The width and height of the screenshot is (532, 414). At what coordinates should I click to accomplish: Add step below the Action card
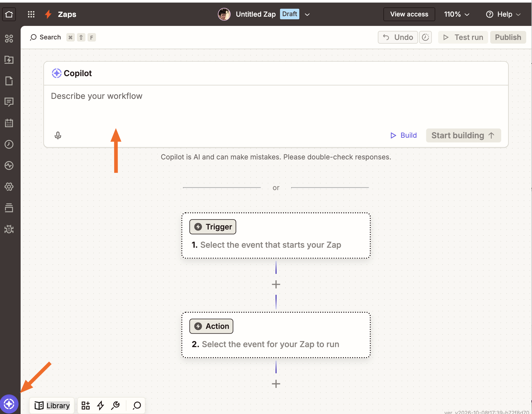(276, 384)
